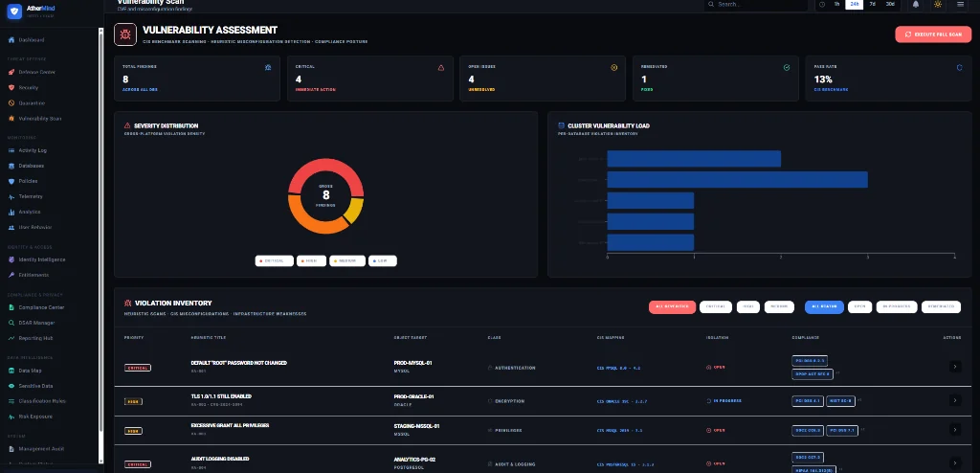Click the DSAR Manager search icon

[11, 323]
